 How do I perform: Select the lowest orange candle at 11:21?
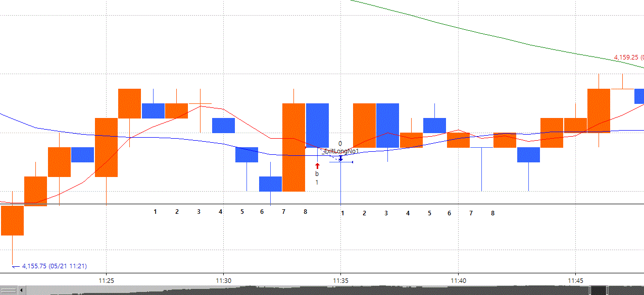(12, 220)
